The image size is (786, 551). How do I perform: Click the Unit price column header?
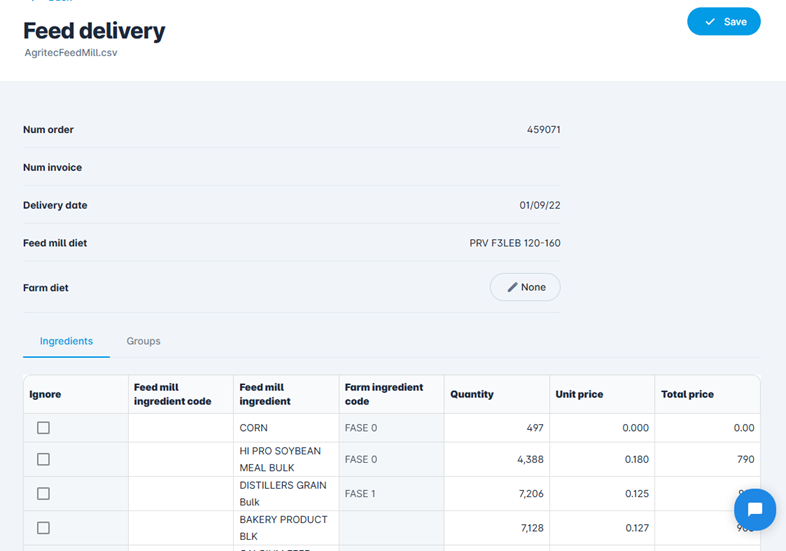[579, 394]
